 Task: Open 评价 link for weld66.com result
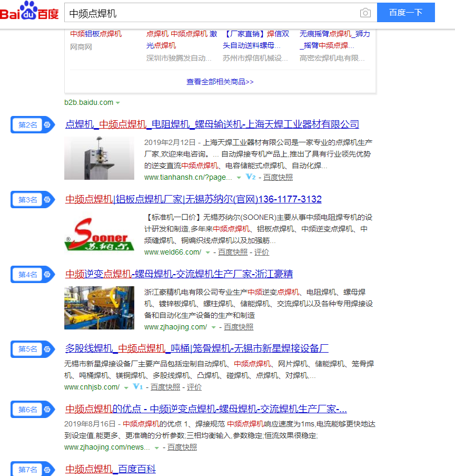pos(262,252)
